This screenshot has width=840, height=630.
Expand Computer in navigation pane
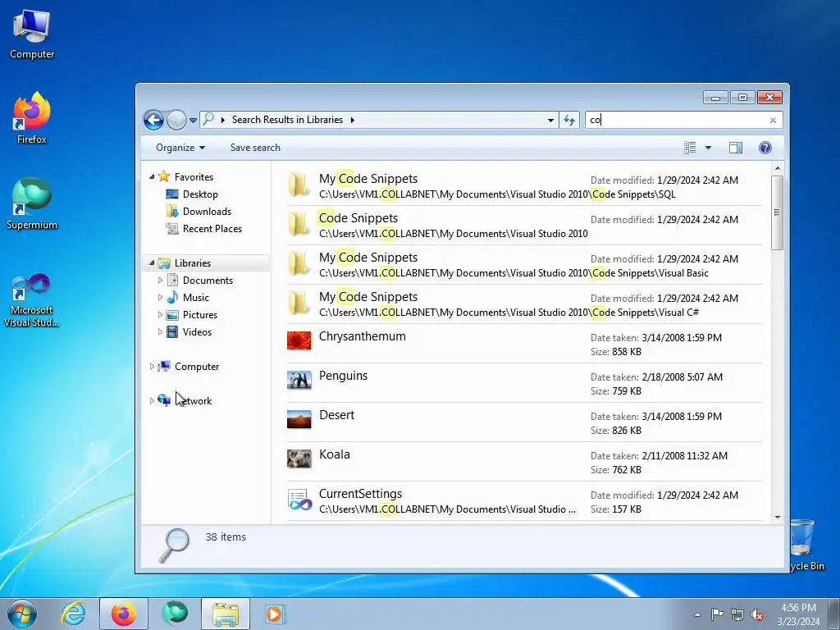click(152, 367)
